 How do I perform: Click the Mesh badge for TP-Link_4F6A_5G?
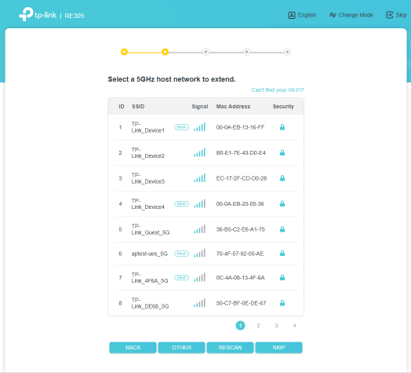click(182, 278)
